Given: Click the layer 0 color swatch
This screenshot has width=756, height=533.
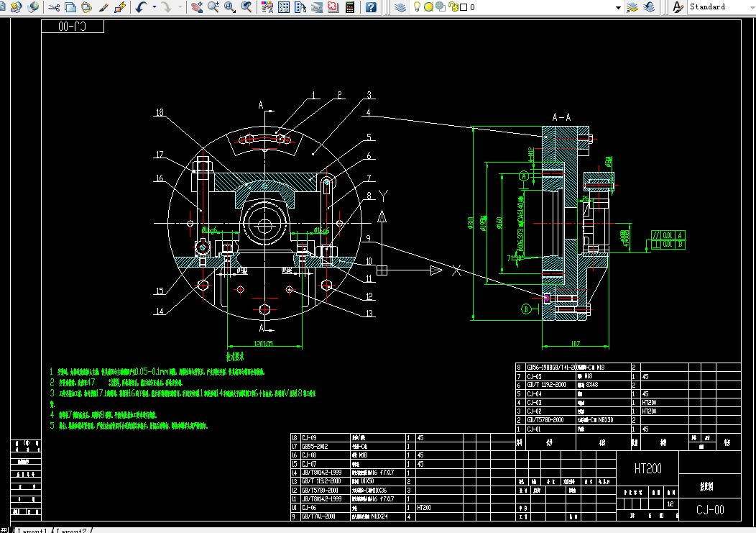Looking at the screenshot, I should coord(464,7).
